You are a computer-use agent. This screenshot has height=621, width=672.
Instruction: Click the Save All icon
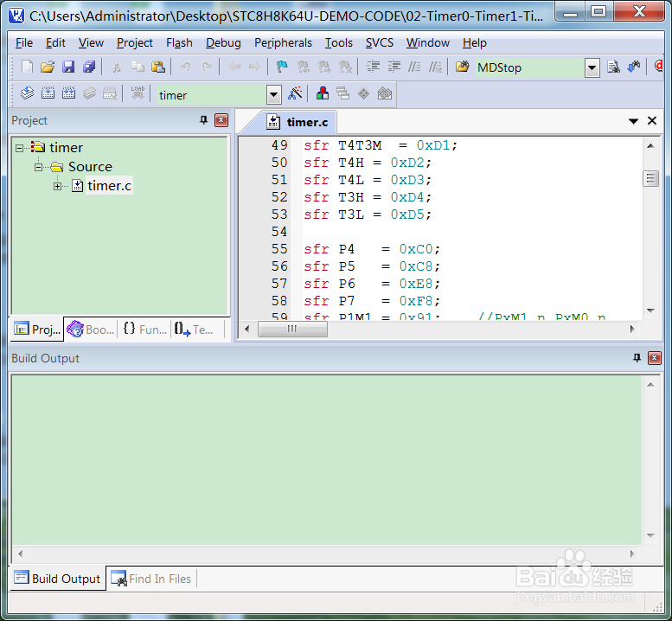(x=89, y=67)
